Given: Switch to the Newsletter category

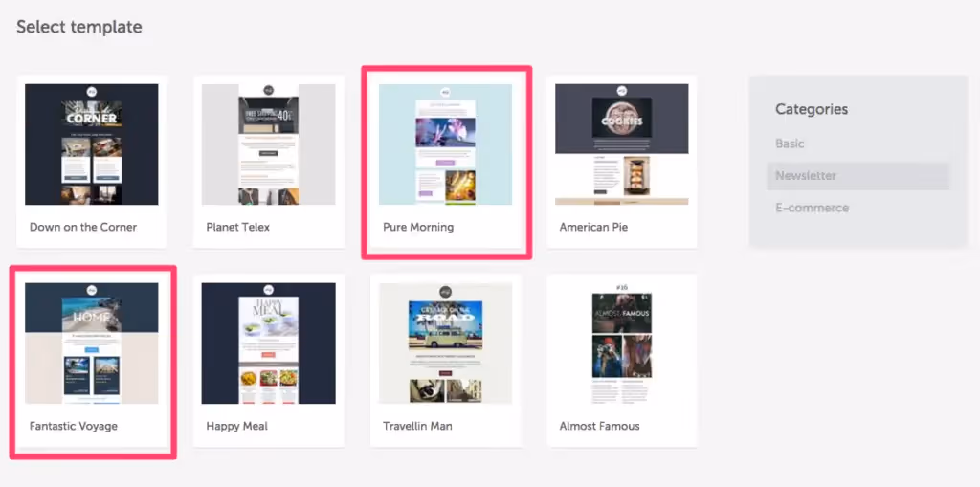Looking at the screenshot, I should [x=857, y=176].
